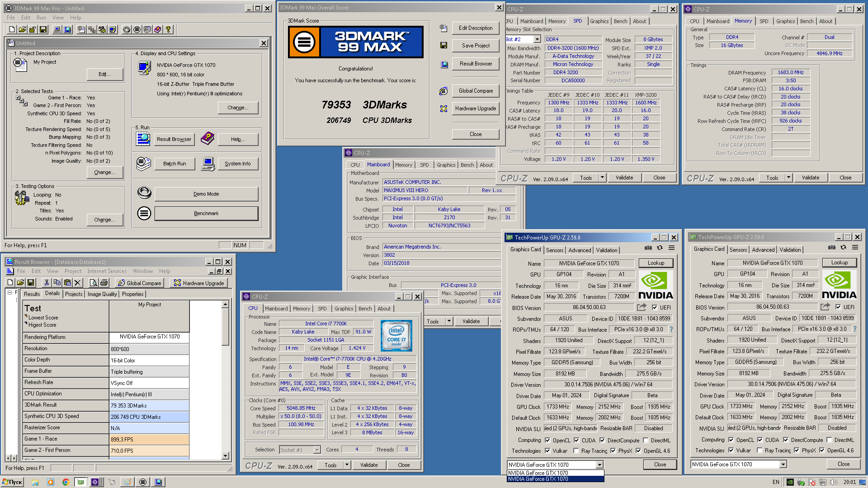Open GPU selector dropdown in right GPU-Z window
Image resolution: width=868 pixels, height=488 pixels.
[x=783, y=465]
